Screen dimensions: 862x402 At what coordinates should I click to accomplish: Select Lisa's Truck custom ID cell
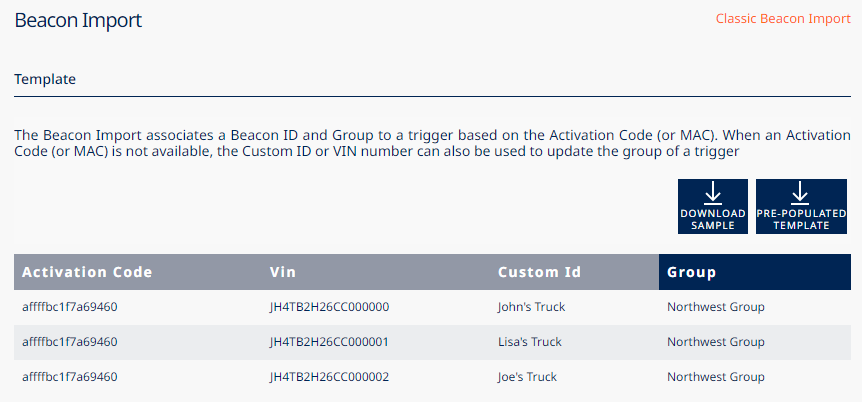click(530, 342)
